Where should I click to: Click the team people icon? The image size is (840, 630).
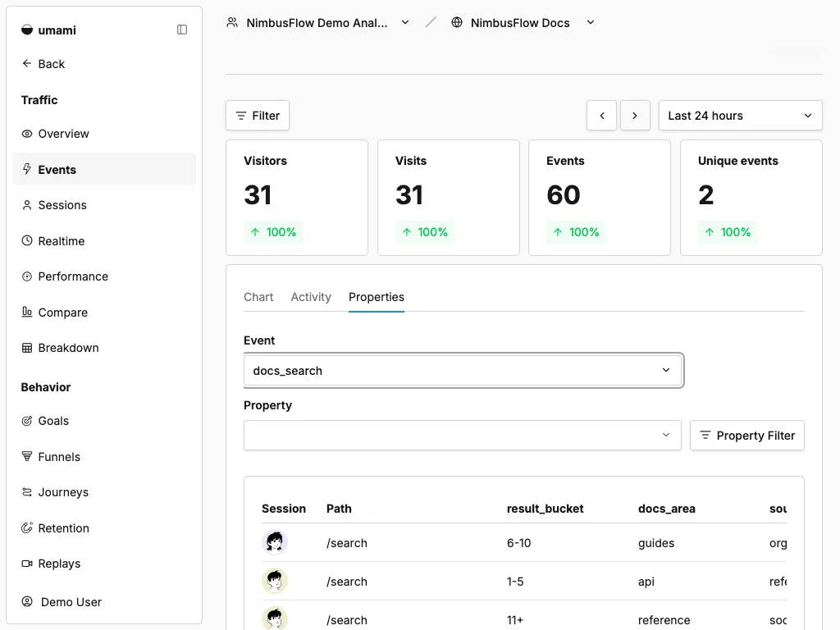coord(232,22)
